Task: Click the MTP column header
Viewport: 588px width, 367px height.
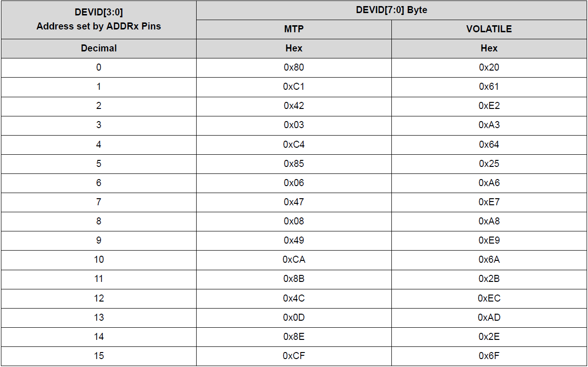Action: coord(294,29)
